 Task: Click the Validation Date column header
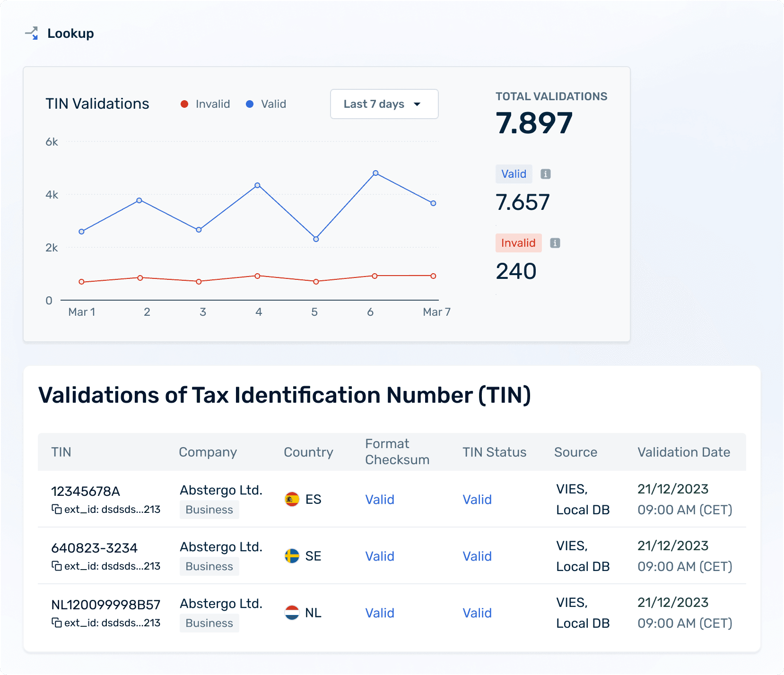pos(684,452)
